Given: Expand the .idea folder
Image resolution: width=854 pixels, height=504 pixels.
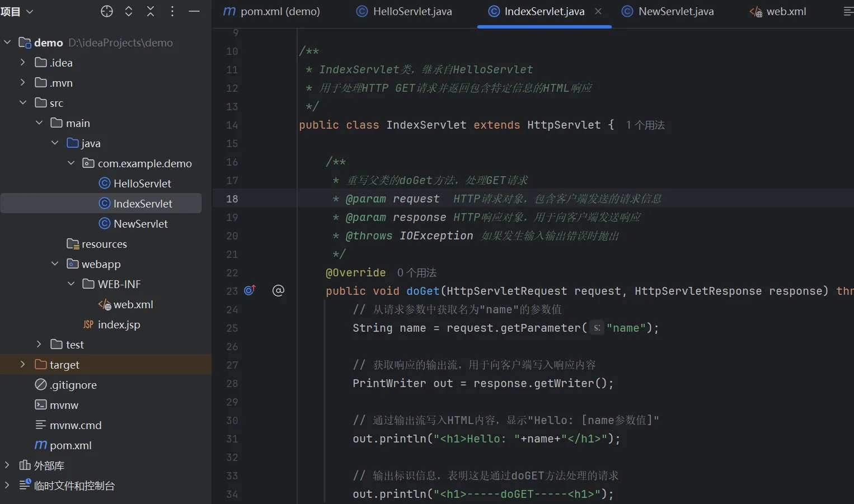Looking at the screenshot, I should pyautogui.click(x=23, y=62).
